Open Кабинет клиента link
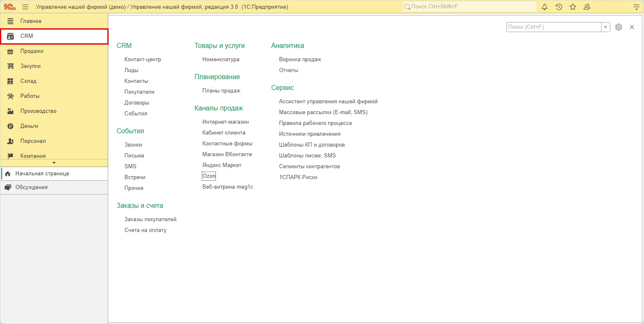This screenshot has height=324, width=644. click(224, 133)
